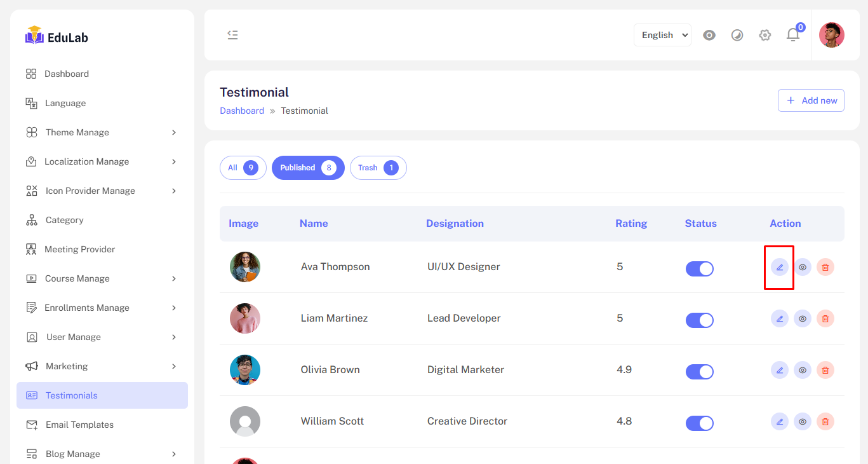Open the English language dropdown

pyautogui.click(x=662, y=35)
